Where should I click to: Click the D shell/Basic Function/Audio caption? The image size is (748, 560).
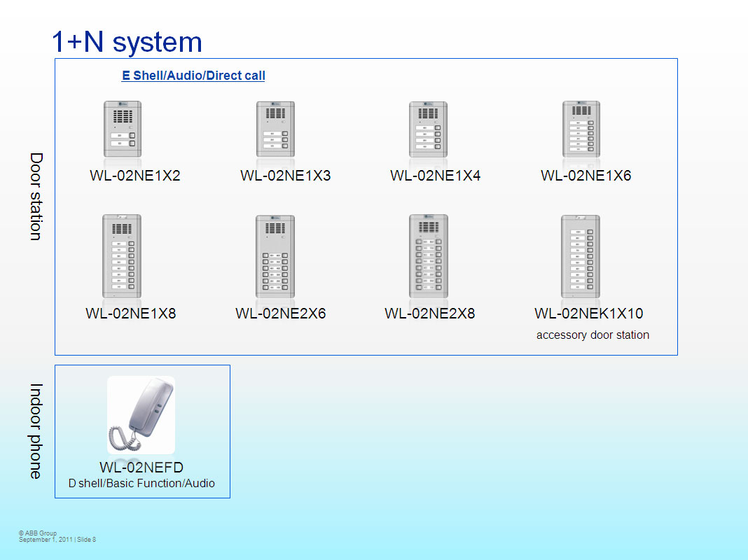(141, 483)
